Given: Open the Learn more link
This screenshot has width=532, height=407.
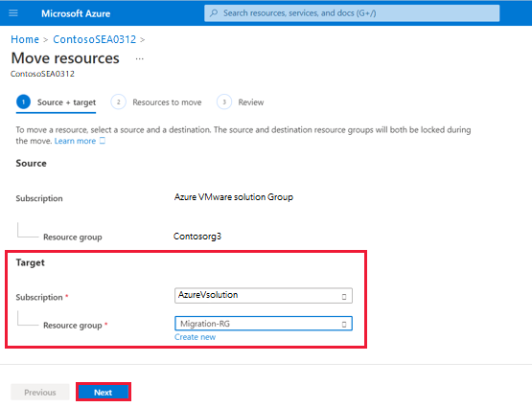Looking at the screenshot, I should tap(75, 141).
